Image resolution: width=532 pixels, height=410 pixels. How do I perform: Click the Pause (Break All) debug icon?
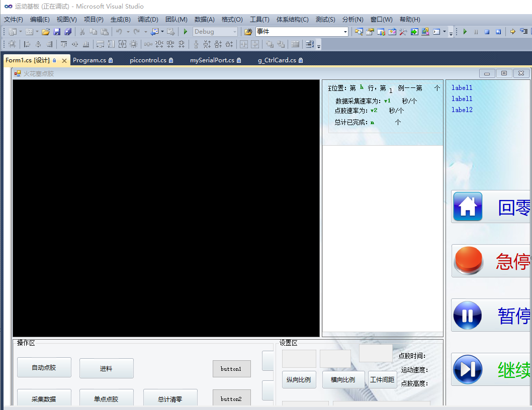476,32
